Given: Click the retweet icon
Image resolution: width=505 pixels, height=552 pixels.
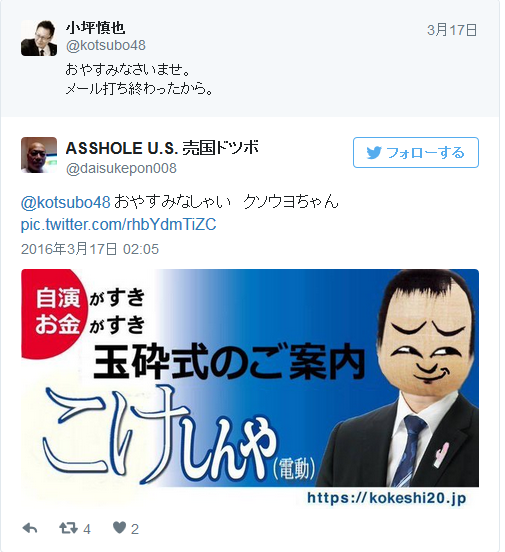Looking at the screenshot, I should [x=68, y=528].
